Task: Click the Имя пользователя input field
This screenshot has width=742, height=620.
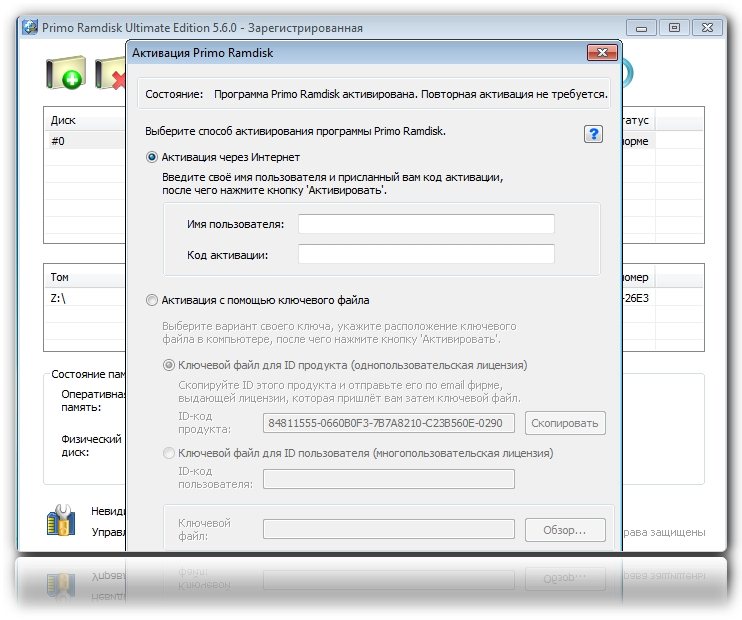Action: click(x=426, y=224)
